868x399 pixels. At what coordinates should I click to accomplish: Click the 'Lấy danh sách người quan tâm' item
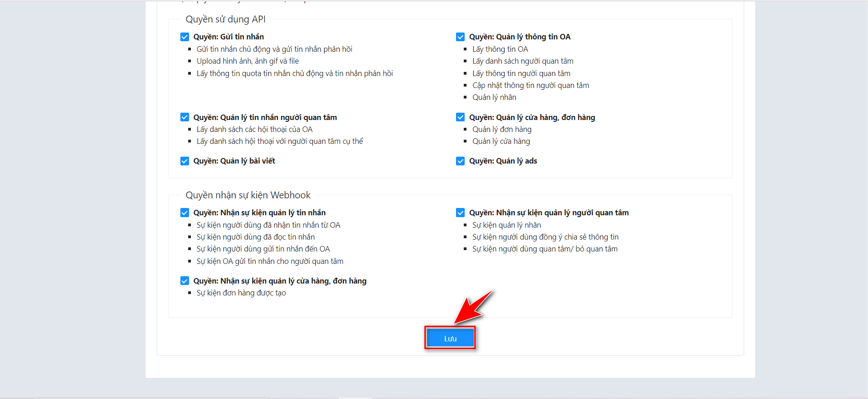click(523, 61)
